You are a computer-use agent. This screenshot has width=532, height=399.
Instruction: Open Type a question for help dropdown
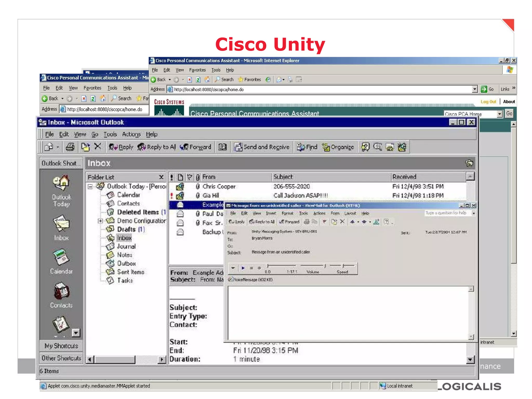click(x=474, y=213)
